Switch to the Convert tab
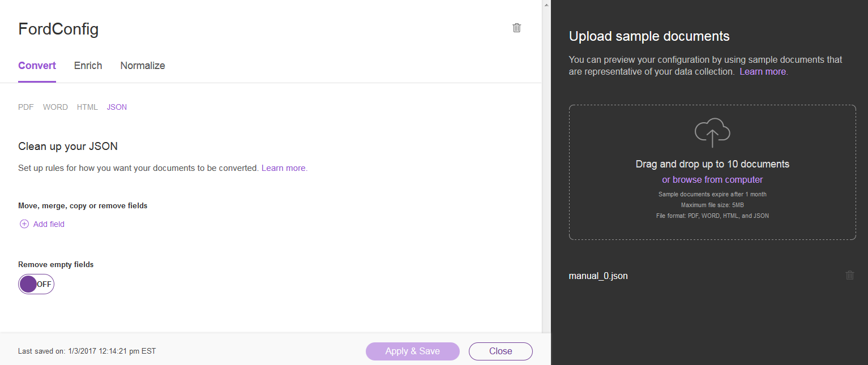Screen dimensions: 868x365 point(37,66)
